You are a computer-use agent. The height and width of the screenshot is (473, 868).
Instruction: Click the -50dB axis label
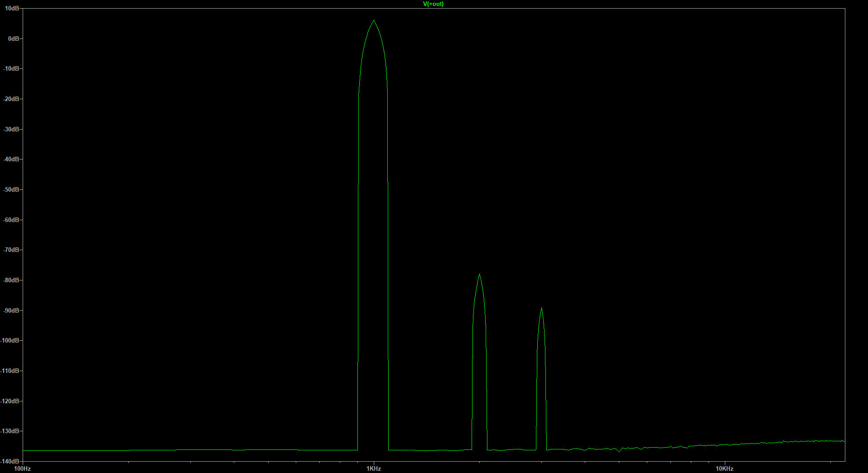[11, 190]
